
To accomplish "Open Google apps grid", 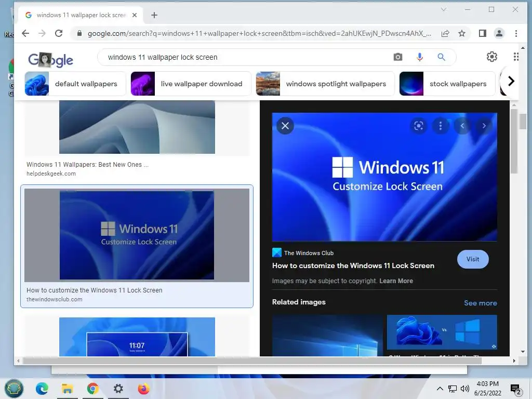I will point(516,57).
